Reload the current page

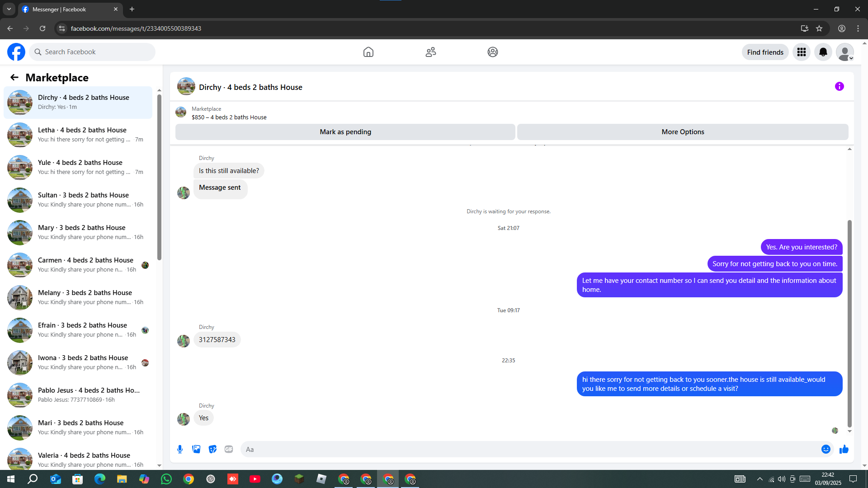(42, 28)
